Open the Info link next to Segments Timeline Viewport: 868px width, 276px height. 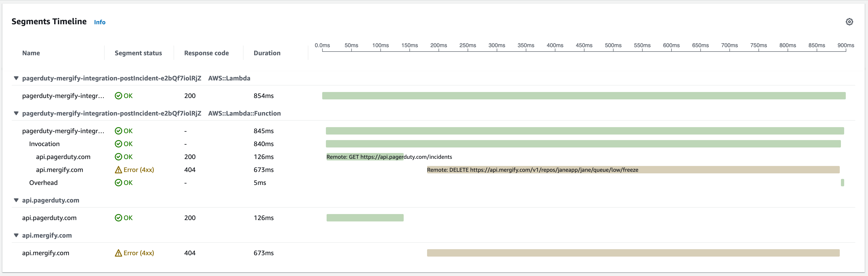coord(99,22)
